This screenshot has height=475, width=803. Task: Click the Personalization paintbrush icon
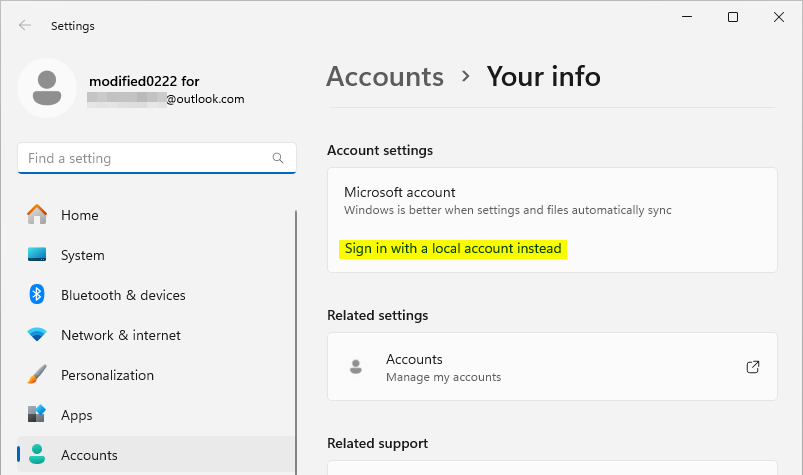coord(37,374)
